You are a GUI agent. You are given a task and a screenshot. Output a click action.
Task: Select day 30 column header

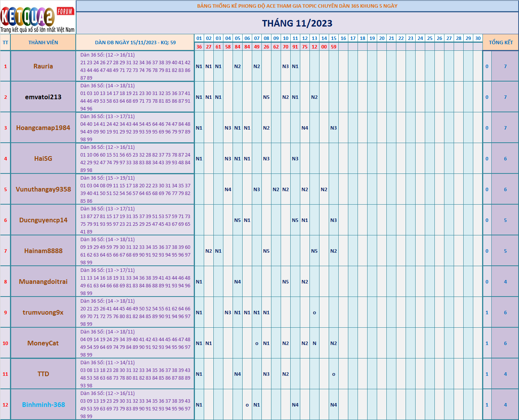478,38
